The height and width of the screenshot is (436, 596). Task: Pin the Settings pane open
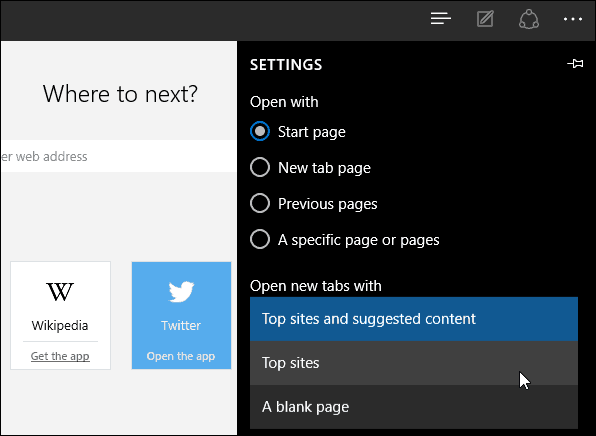coord(575,63)
